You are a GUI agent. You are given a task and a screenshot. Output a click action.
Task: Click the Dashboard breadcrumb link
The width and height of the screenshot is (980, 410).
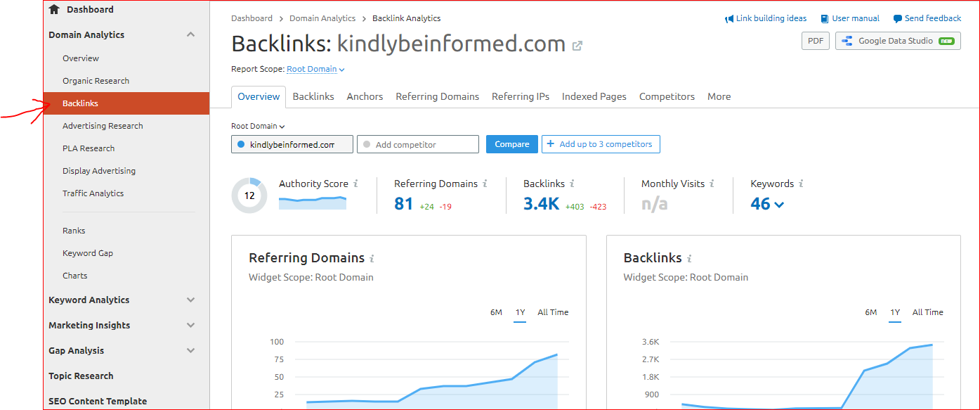click(251, 18)
